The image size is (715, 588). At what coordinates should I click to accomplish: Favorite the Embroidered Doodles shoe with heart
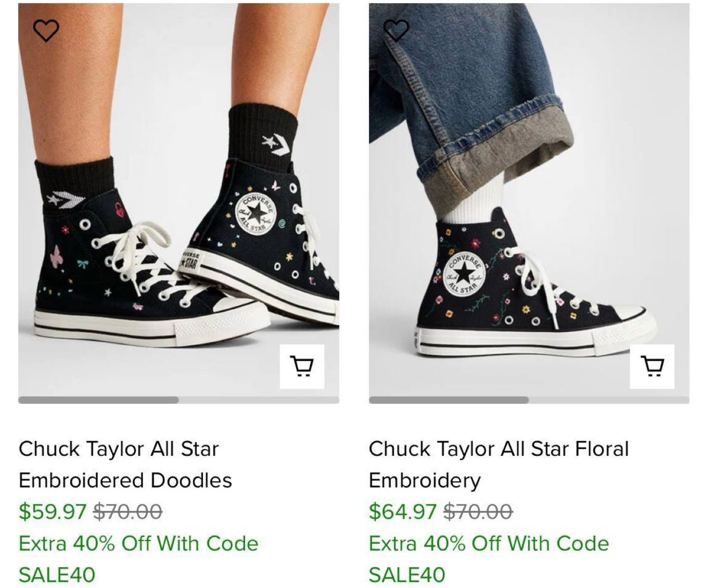pyautogui.click(x=46, y=30)
